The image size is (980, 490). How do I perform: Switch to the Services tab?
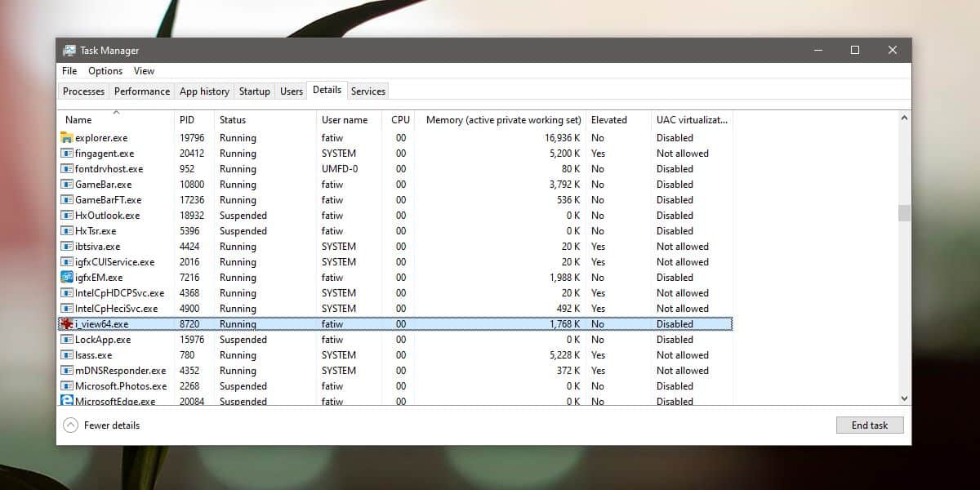(x=368, y=91)
